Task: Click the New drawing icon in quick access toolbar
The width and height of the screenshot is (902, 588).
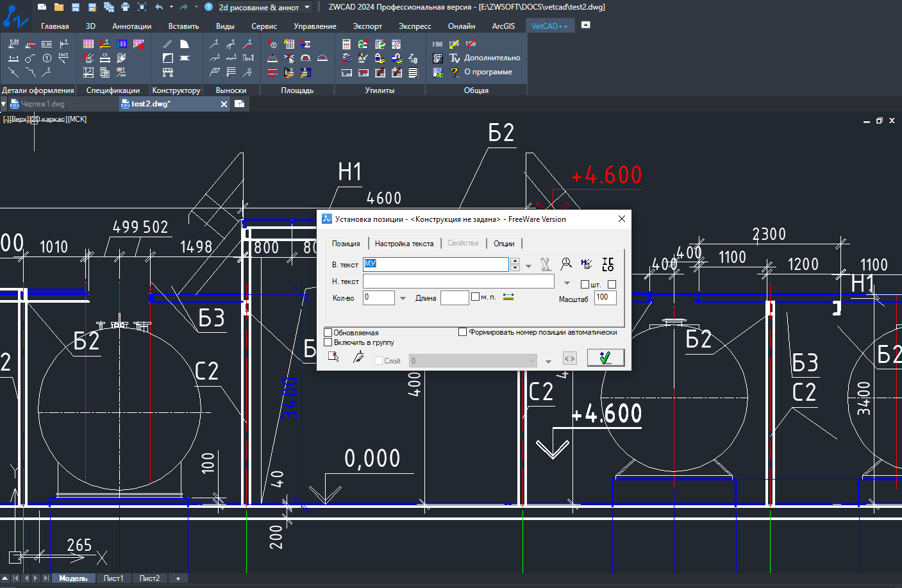Action: (x=42, y=7)
